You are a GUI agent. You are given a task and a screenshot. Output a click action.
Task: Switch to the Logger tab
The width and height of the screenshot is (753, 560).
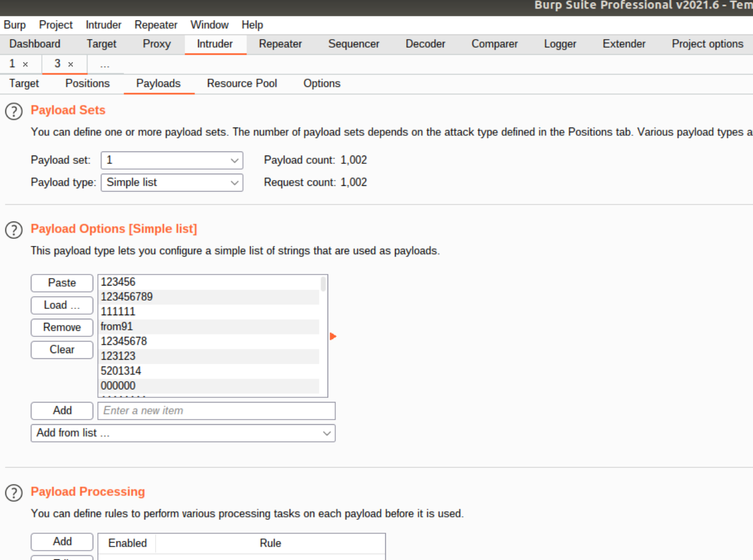560,44
